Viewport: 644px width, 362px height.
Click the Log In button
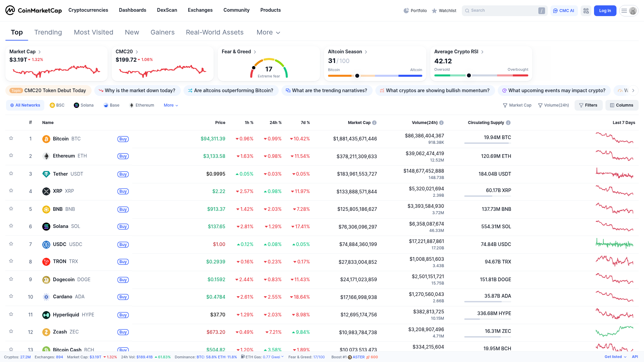(605, 11)
